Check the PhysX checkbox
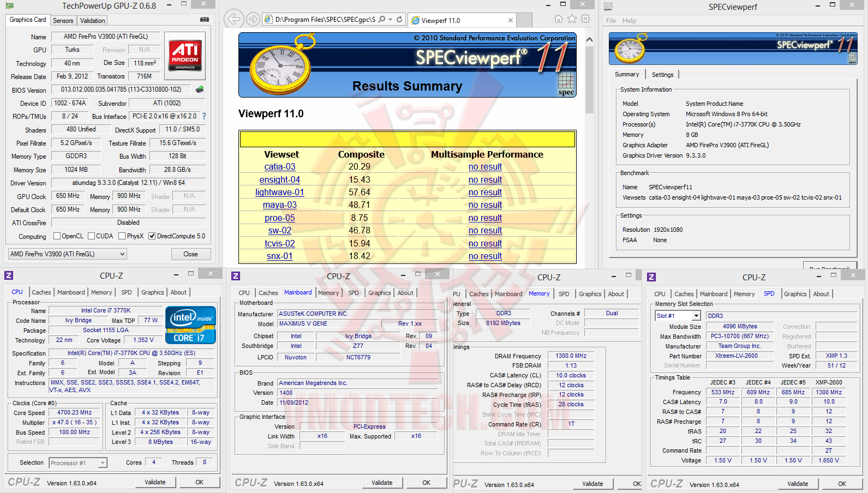Viewport: 868px width, 493px height. pos(122,236)
